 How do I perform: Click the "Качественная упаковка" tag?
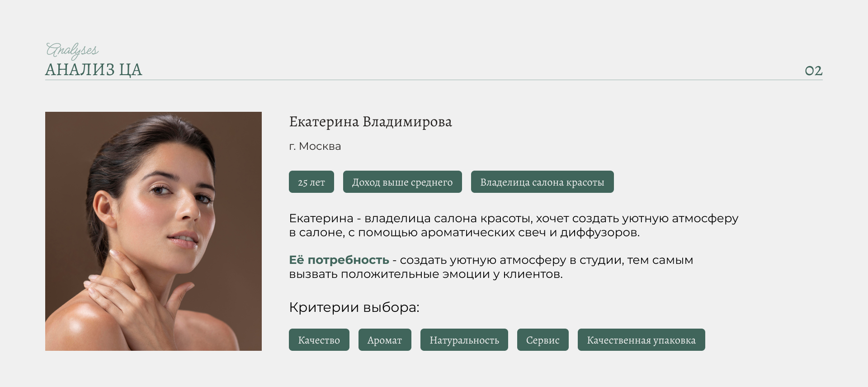click(641, 340)
